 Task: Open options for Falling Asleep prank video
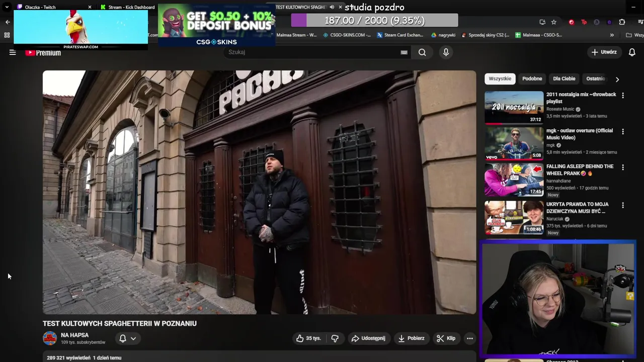point(623,167)
